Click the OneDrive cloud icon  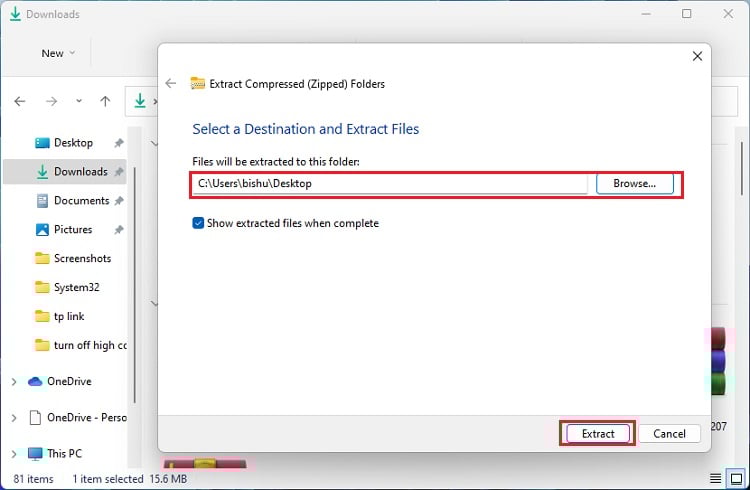pyautogui.click(x=35, y=381)
